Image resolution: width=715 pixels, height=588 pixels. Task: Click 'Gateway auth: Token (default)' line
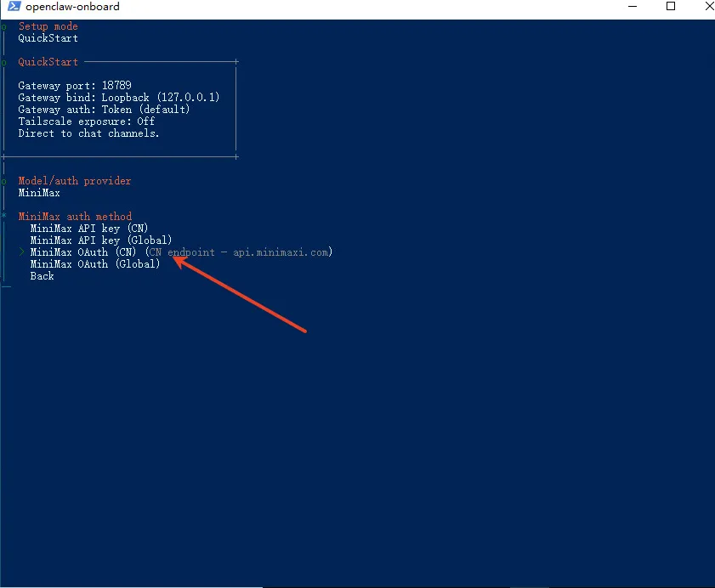[x=104, y=110]
